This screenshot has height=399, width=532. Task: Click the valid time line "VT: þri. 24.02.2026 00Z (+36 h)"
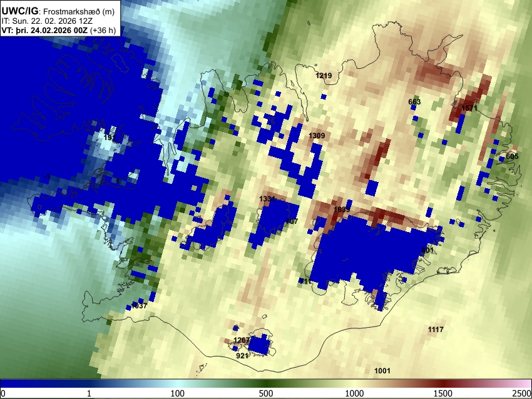tap(59, 30)
